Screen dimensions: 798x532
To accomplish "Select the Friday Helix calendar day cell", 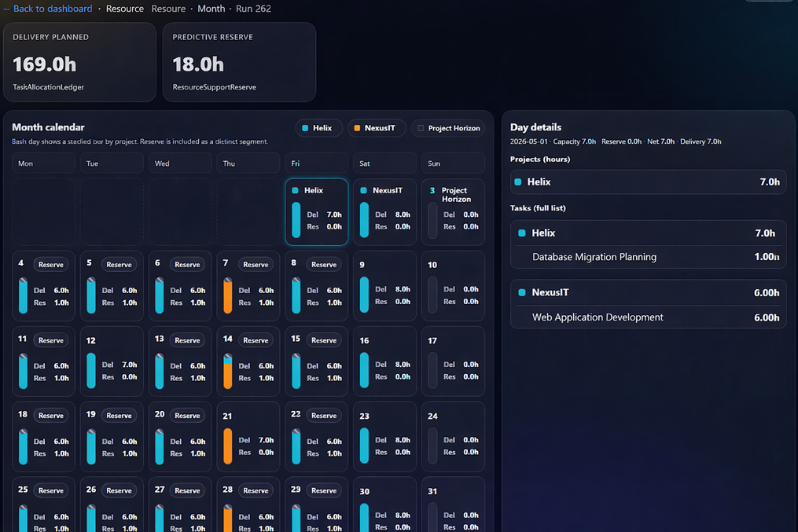I will (x=317, y=211).
